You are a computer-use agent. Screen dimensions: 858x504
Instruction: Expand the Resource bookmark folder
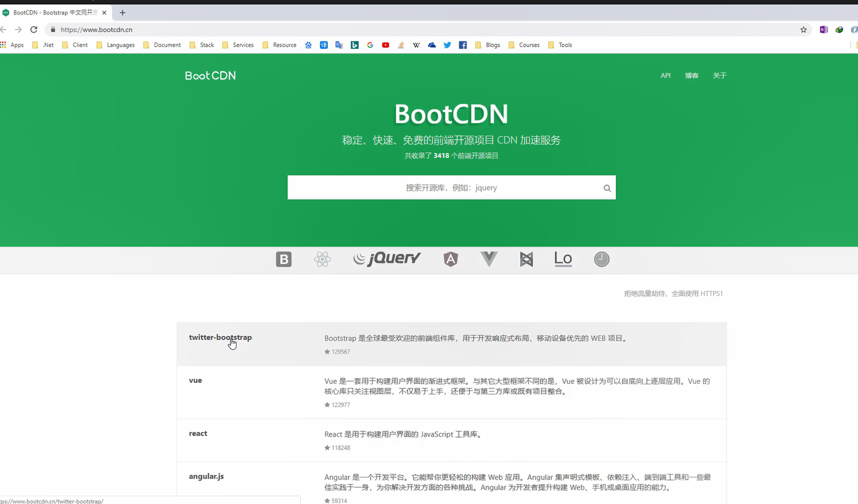pyautogui.click(x=279, y=45)
